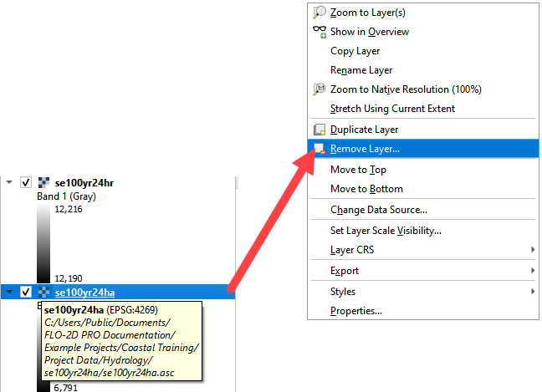542x392 pixels.
Task: Toggle the se100yr24ha layer visibility checkbox
Action: click(26, 292)
